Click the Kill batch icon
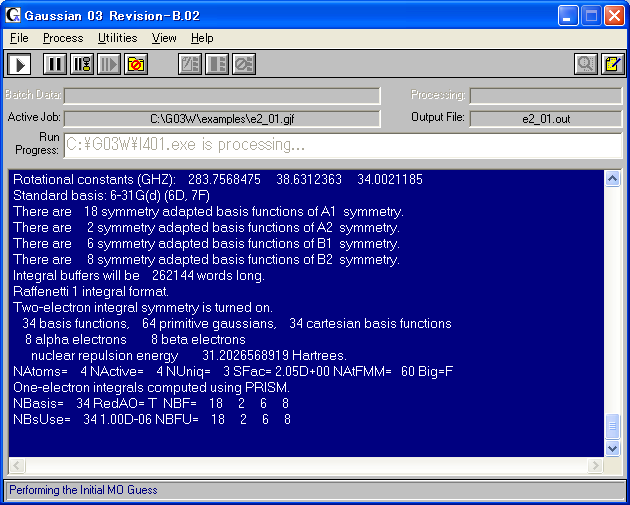This screenshot has width=630, height=505. 244,64
